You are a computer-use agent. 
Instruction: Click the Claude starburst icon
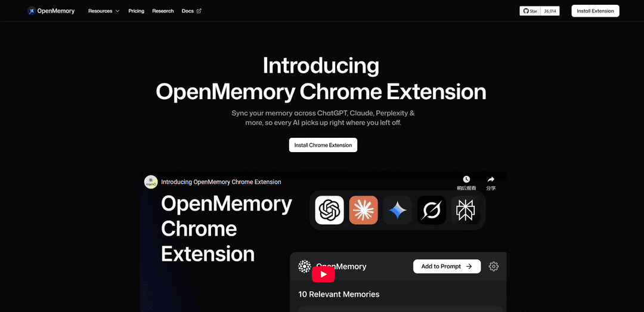coord(364,210)
